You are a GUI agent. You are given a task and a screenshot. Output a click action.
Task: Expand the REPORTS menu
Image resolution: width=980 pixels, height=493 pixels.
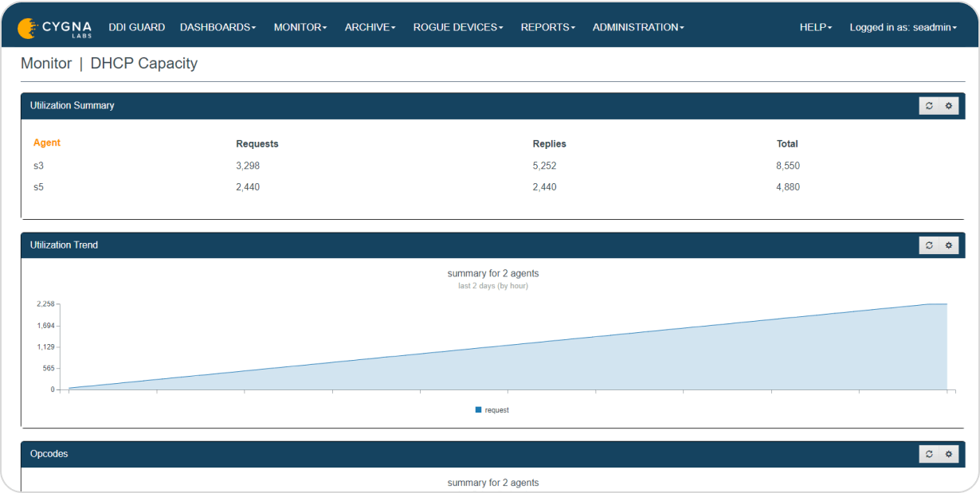[547, 26]
